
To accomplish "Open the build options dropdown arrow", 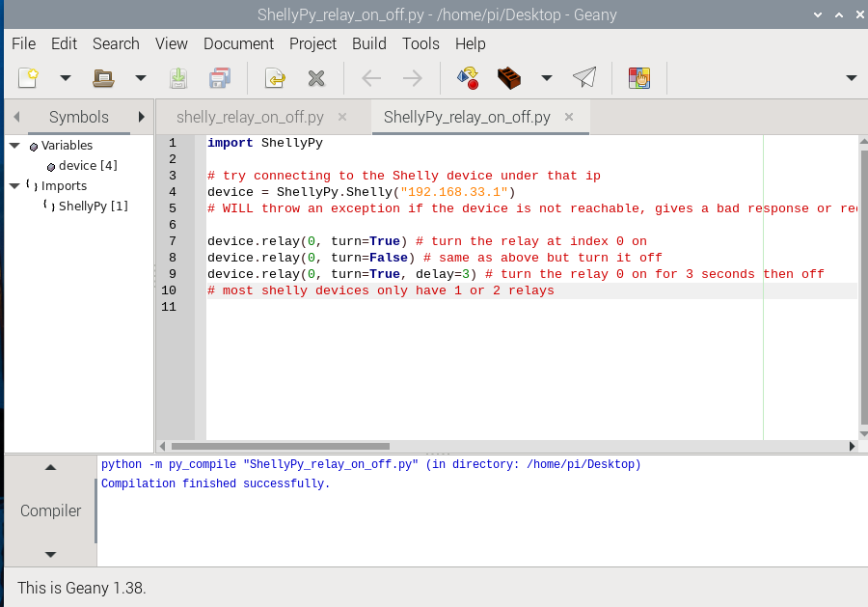I will coord(547,78).
